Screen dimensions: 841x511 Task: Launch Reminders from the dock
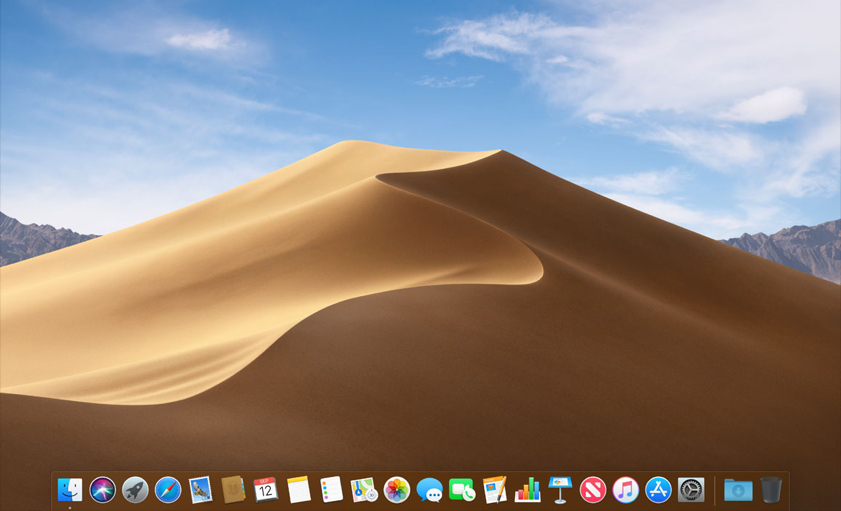(331, 489)
